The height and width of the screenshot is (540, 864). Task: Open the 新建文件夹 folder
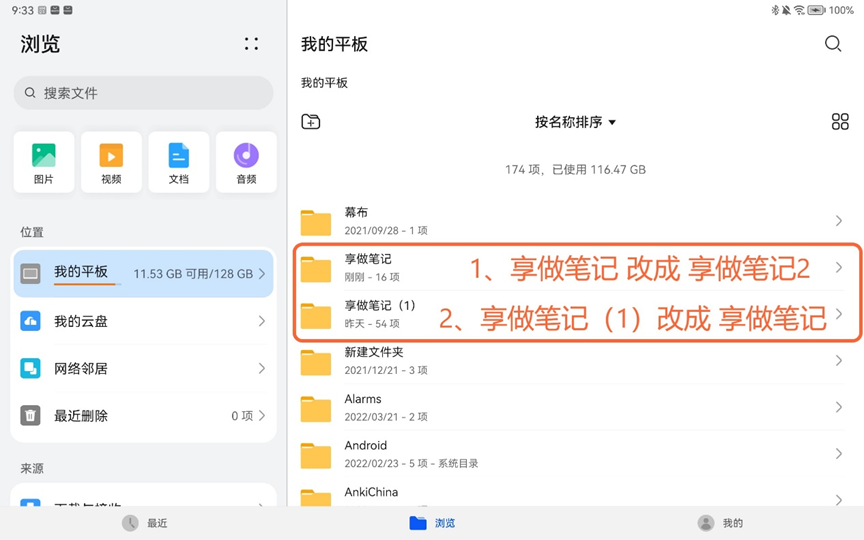pyautogui.click(x=372, y=361)
